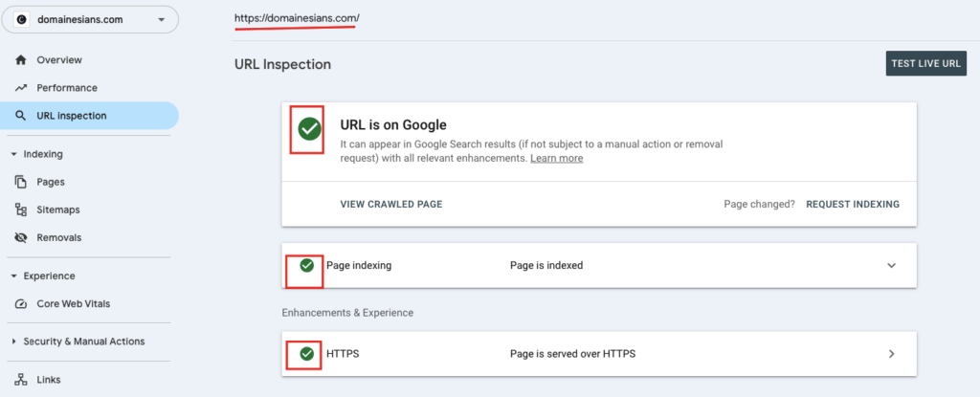Viewport: 980px width, 397px height.
Task: Click the 'Enhancements & Experience' label
Action: pyautogui.click(x=347, y=312)
